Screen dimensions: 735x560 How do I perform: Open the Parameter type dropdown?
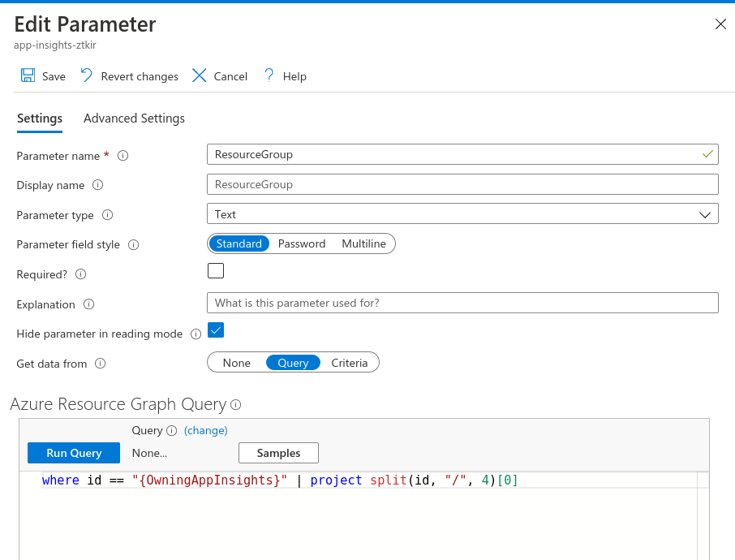point(462,214)
